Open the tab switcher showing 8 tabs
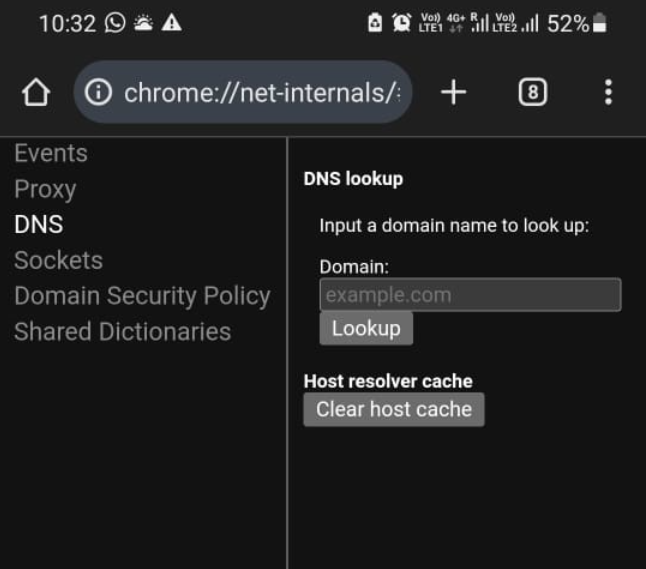646x569 pixels. coord(532,93)
